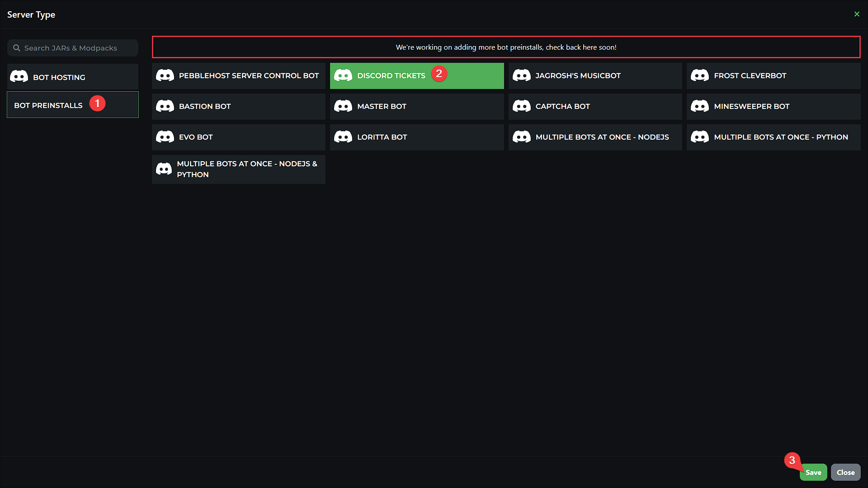This screenshot has width=868, height=488.
Task: Click the Discord icon on Jagrosh's Musicbot
Action: (522, 75)
